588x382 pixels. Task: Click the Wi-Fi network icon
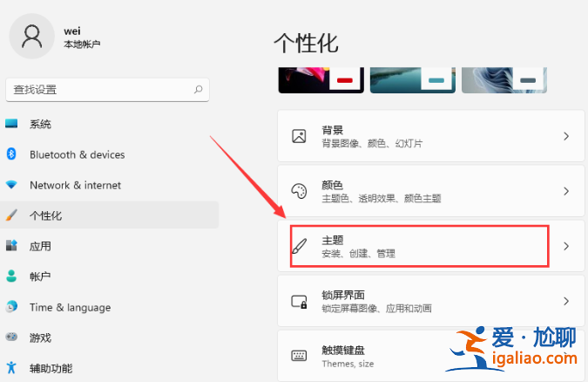click(11, 184)
